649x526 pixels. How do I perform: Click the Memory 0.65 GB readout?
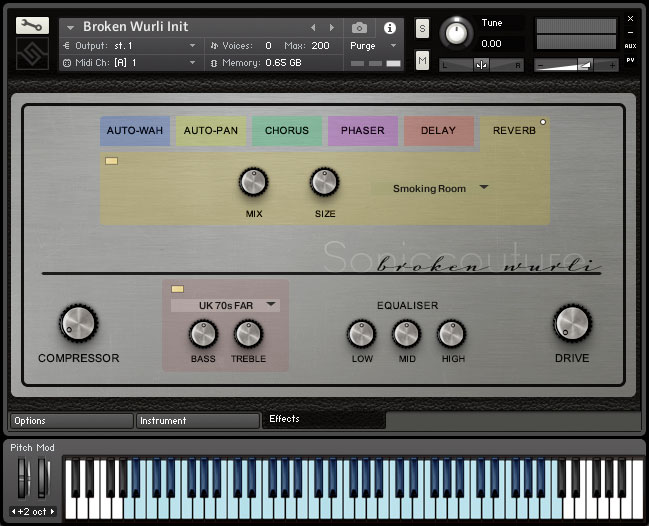[284, 63]
